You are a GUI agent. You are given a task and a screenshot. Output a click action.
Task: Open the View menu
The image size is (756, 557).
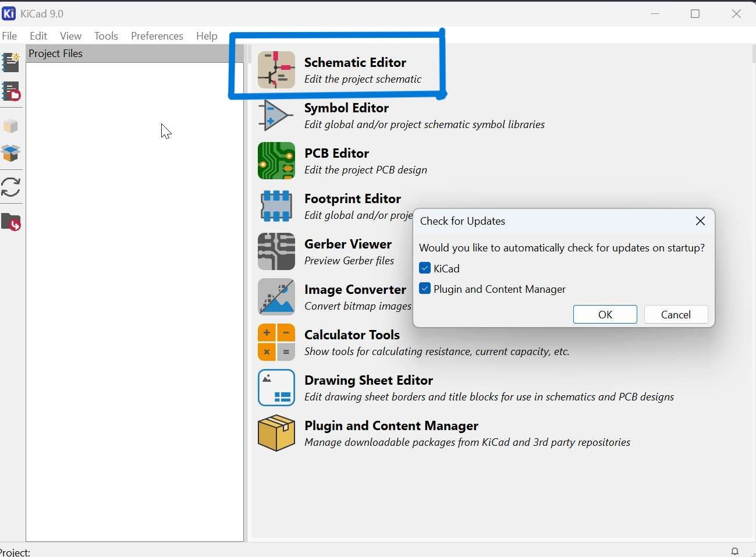70,36
